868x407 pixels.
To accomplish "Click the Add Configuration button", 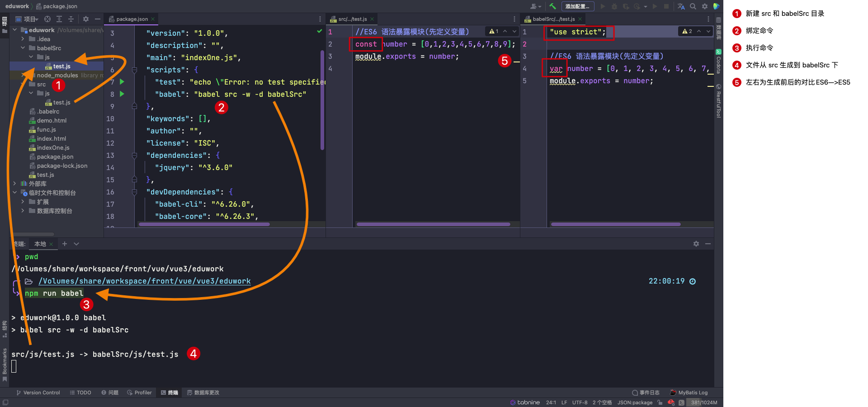I will [x=577, y=6].
